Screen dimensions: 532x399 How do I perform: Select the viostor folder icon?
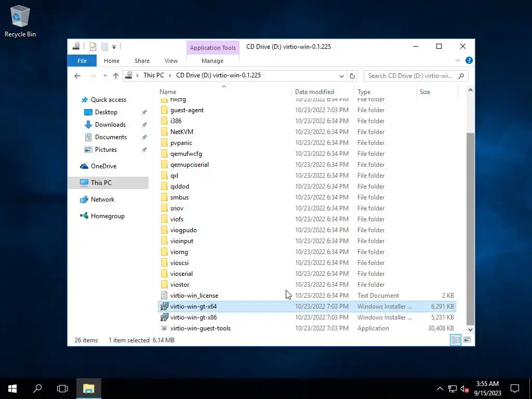pos(164,284)
